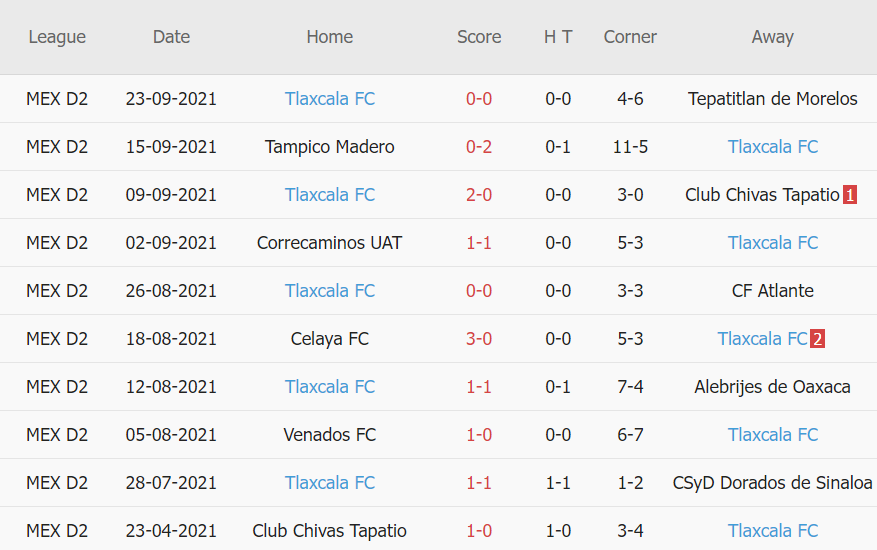Click the League column header
Image resolution: width=877 pixels, height=550 pixels.
pos(57,37)
